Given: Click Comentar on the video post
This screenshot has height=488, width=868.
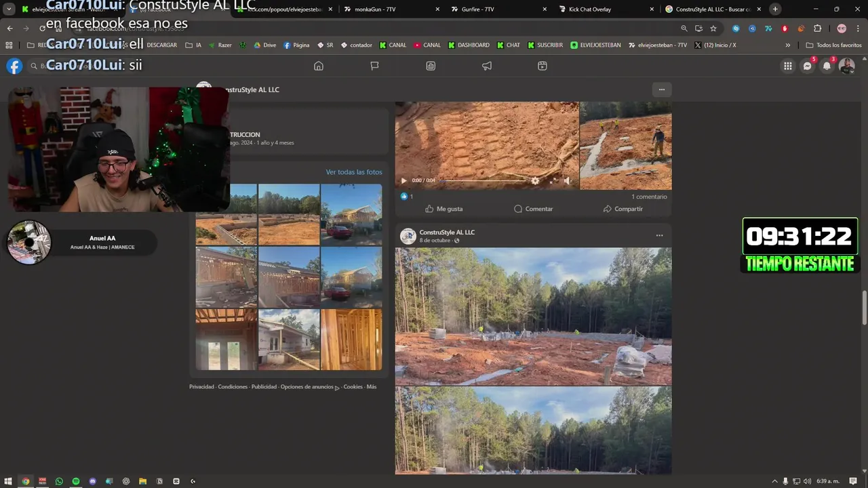Looking at the screenshot, I should pyautogui.click(x=533, y=209).
